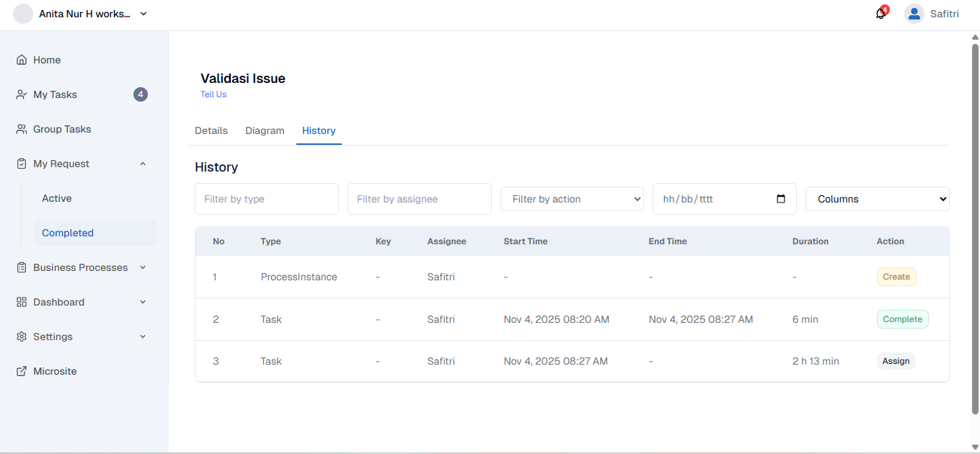This screenshot has width=980, height=454.
Task: Click the Complete action button in row 2
Action: tap(902, 319)
